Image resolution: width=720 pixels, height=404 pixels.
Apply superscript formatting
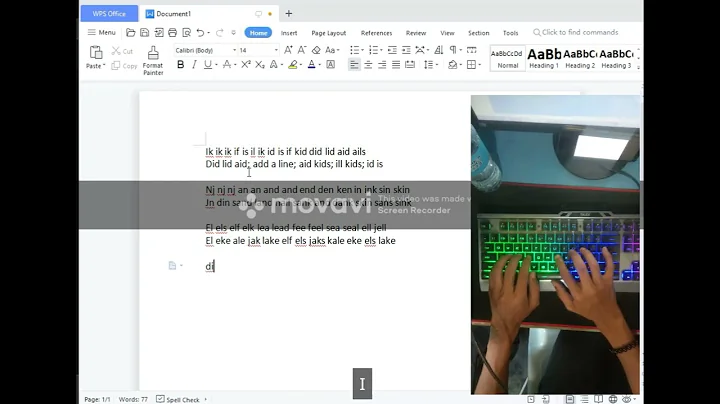click(246, 65)
